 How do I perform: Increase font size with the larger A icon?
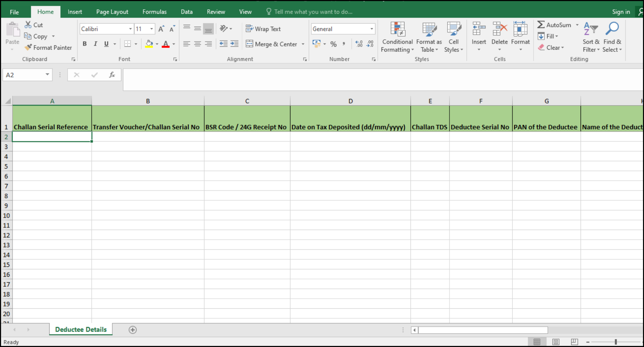[161, 29]
